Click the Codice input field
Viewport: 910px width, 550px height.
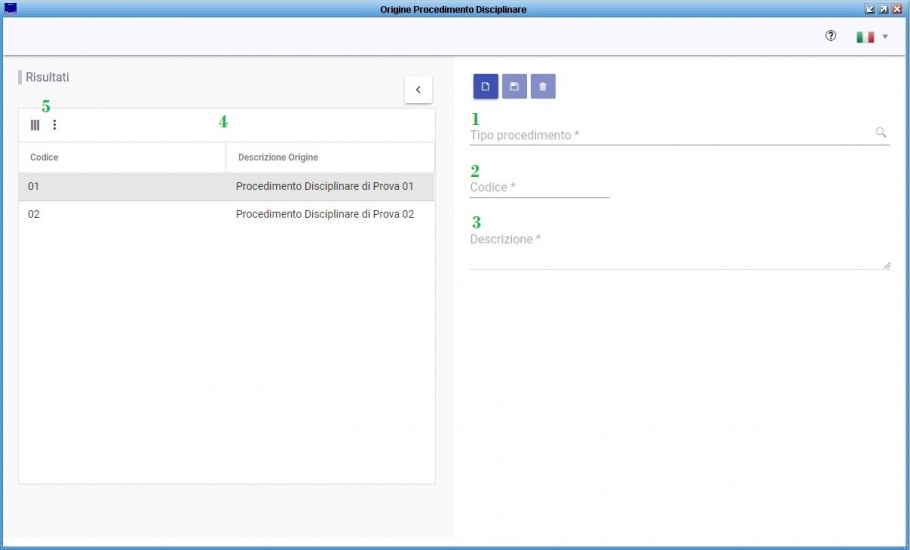coord(540,187)
